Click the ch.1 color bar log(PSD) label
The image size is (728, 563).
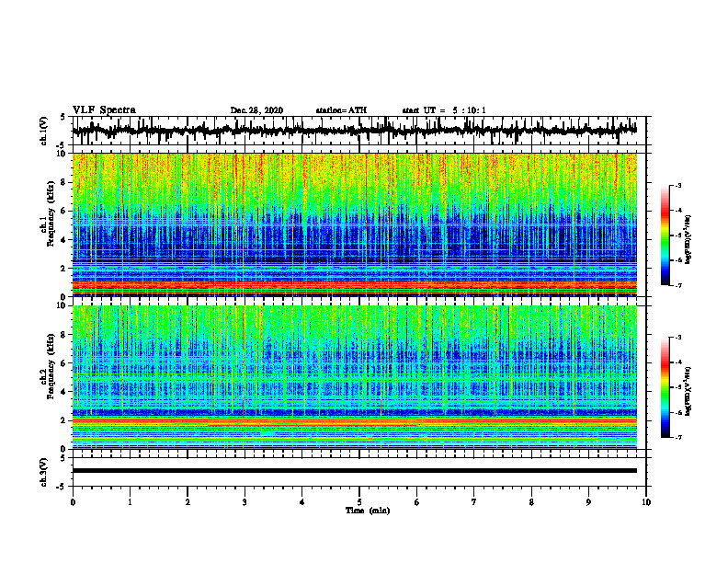click(688, 240)
